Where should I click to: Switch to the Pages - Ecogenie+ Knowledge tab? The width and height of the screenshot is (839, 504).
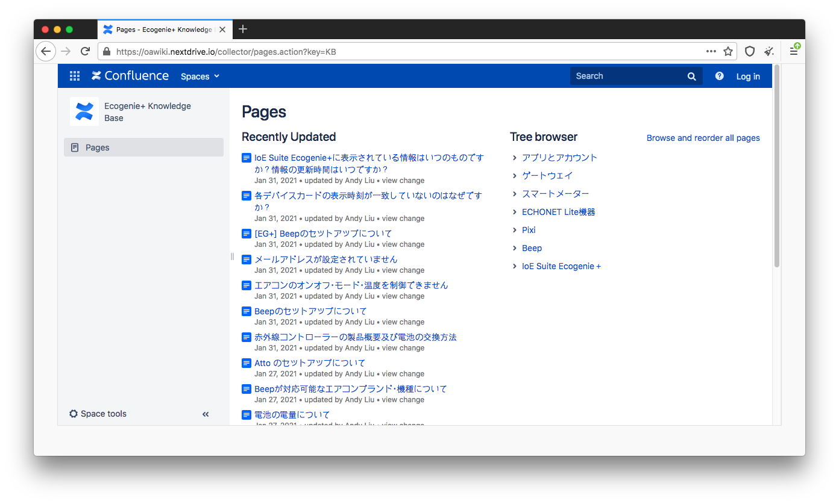164,30
